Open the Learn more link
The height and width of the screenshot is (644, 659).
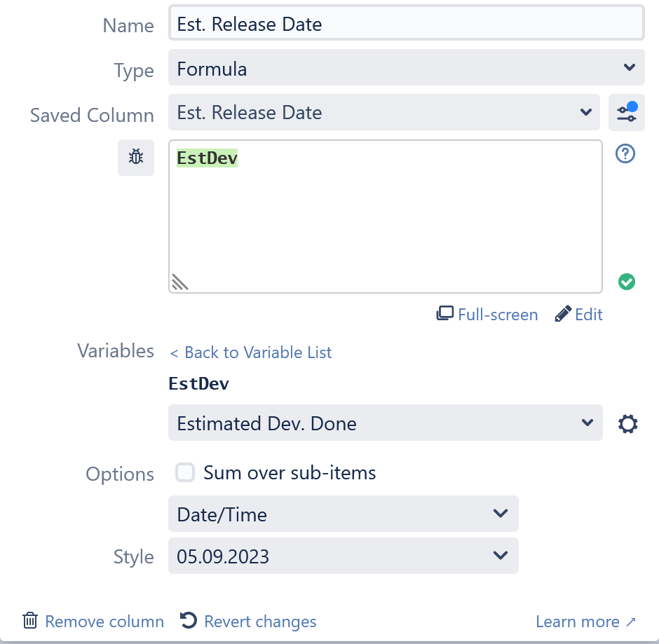[586, 621]
